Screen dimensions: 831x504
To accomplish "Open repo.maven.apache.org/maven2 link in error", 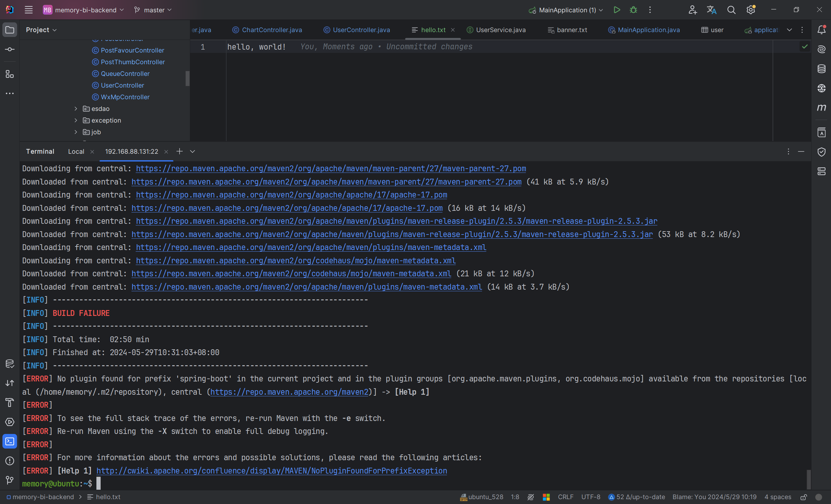I will (x=289, y=392).
